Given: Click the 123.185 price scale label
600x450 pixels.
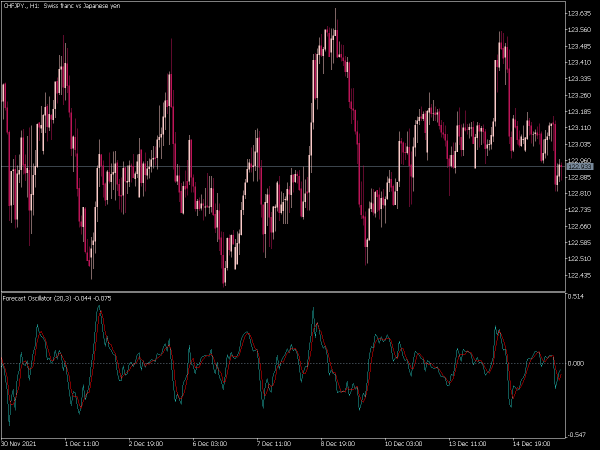Looking at the screenshot, I should pos(579,112).
